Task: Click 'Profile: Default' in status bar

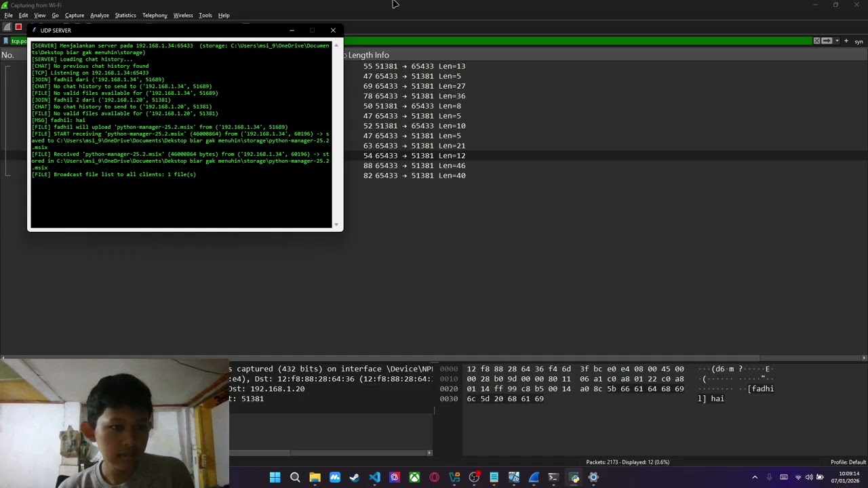Action: [848, 462]
